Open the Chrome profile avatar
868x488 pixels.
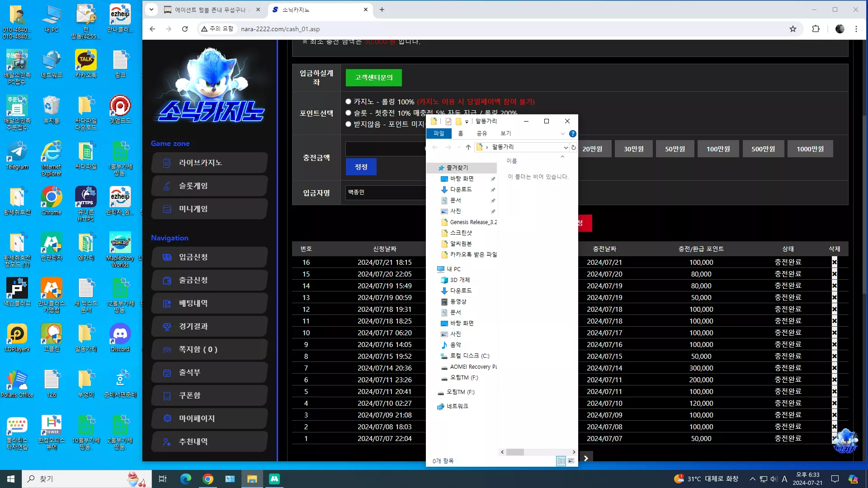[840, 29]
